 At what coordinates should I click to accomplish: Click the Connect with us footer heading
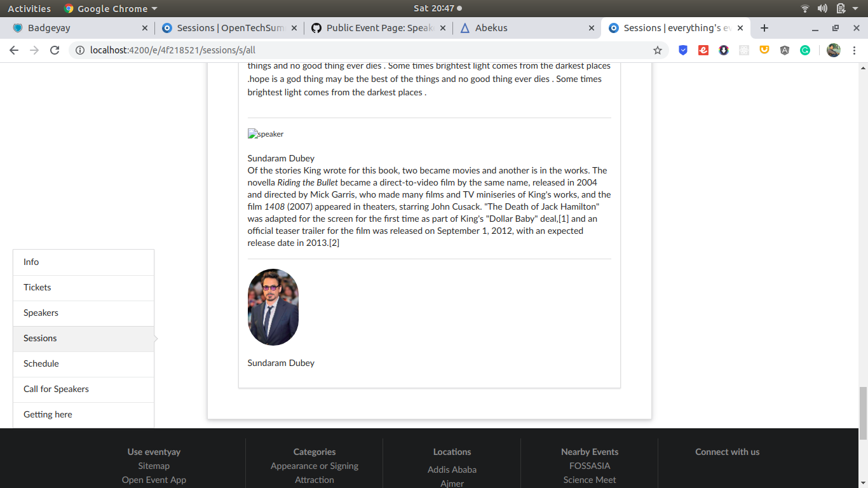(727, 452)
